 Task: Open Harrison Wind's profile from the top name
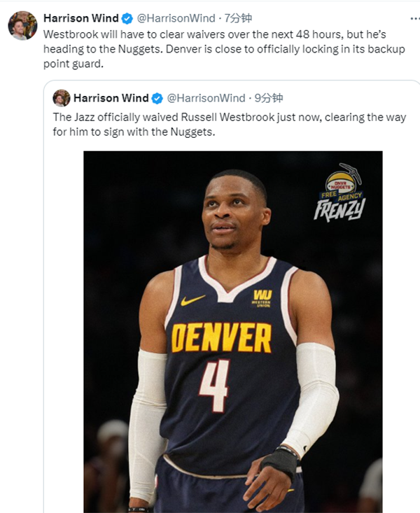pos(80,18)
